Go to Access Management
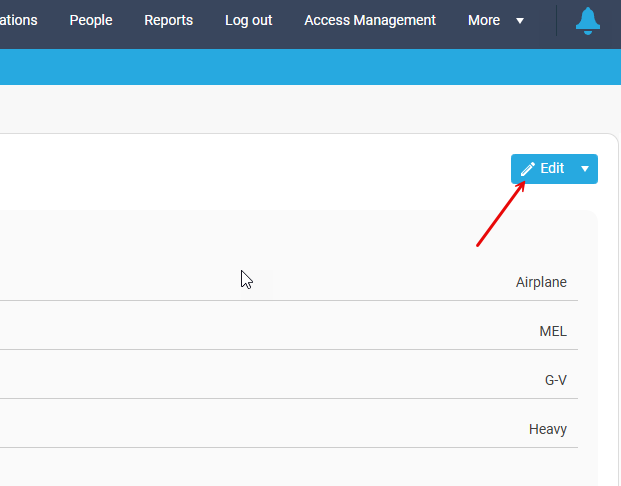The width and height of the screenshot is (621, 486). click(370, 20)
